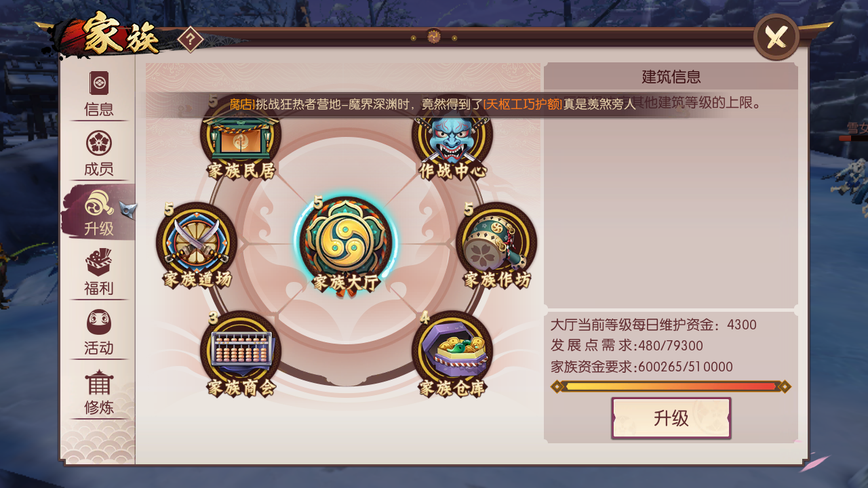Open the 家族商会 abacus icon
Viewport: 868px width, 488px height.
pos(241,353)
